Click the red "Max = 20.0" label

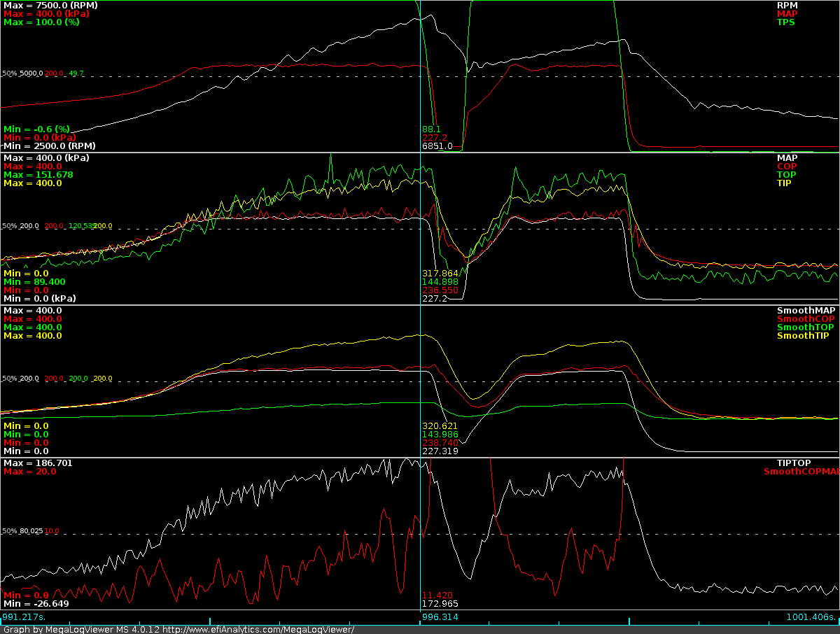pyautogui.click(x=29, y=471)
